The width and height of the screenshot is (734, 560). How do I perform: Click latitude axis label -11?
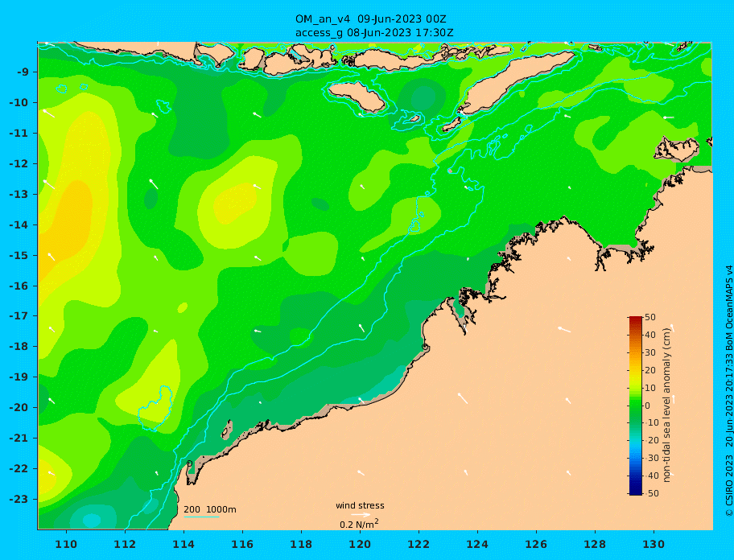[x=19, y=134]
